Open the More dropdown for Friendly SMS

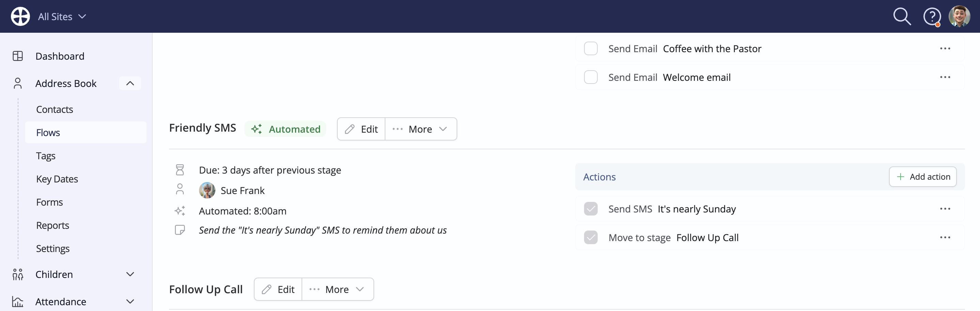421,129
